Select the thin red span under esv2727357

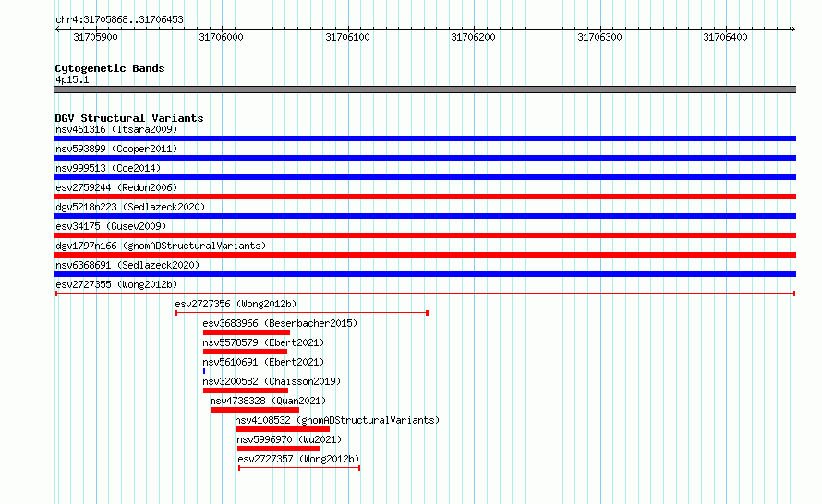pyautogui.click(x=299, y=468)
